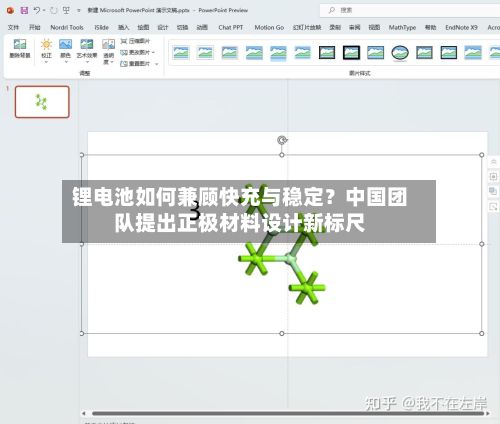This screenshot has height=424, width=500.
Task: Switch to the Slide Show (幻灯片放映) tab
Action: [307, 27]
